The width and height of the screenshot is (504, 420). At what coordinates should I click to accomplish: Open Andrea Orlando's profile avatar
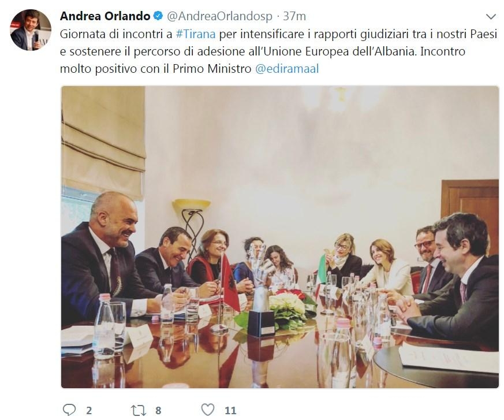tap(27, 30)
